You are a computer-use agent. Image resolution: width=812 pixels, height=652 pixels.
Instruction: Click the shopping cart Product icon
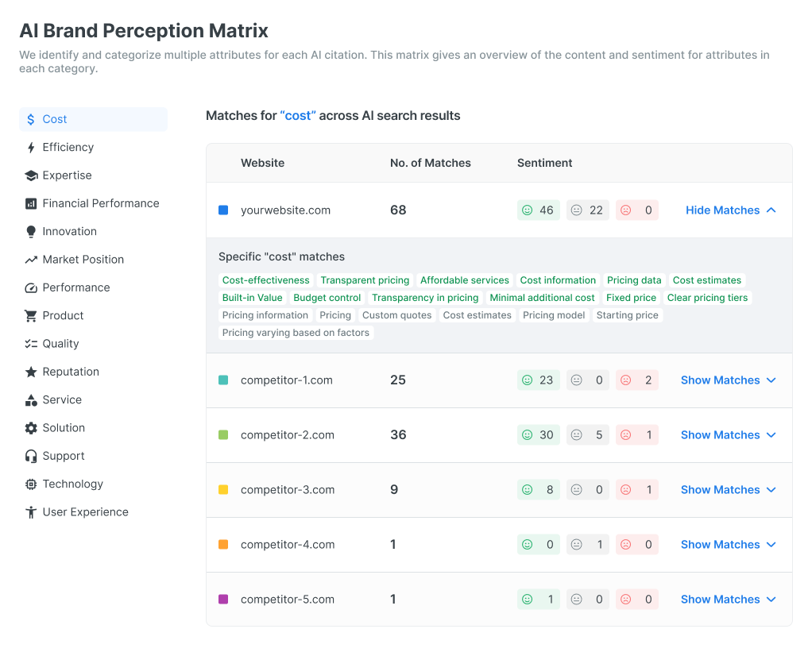pos(31,316)
